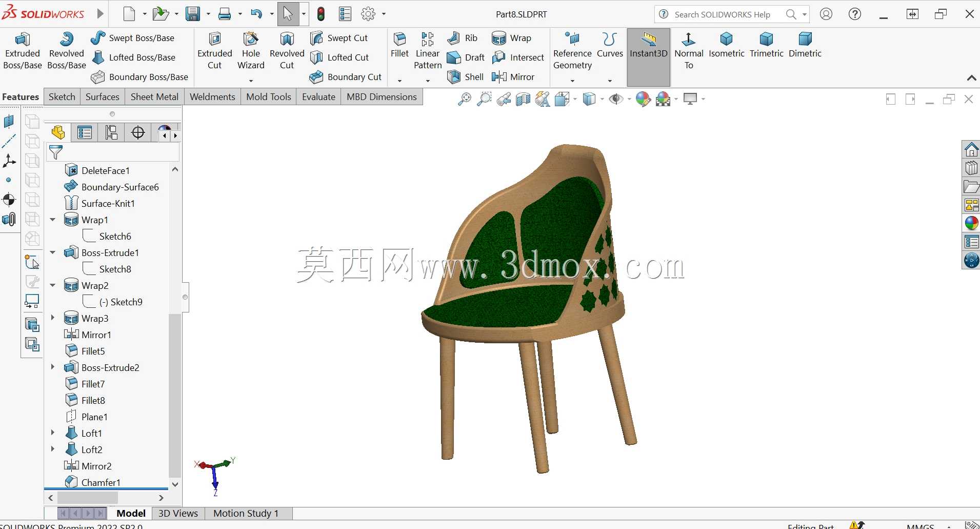Open the Apply Scene globe icon

(663, 99)
